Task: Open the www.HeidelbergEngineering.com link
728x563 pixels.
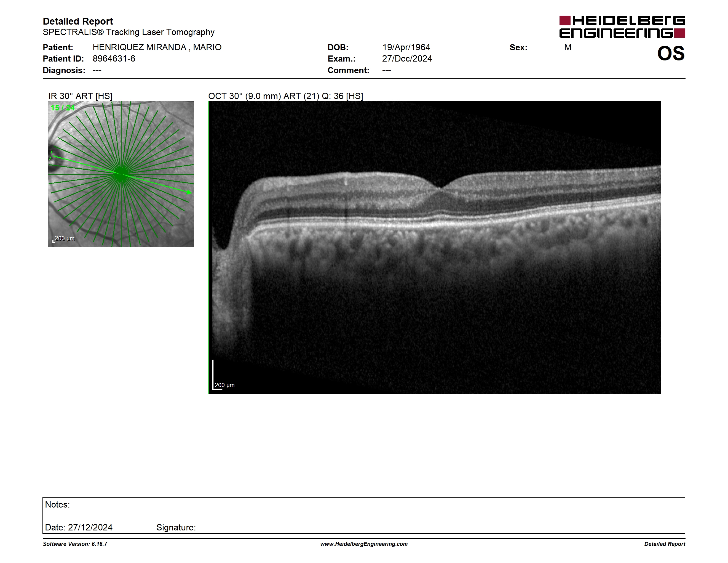Action: pos(364,544)
